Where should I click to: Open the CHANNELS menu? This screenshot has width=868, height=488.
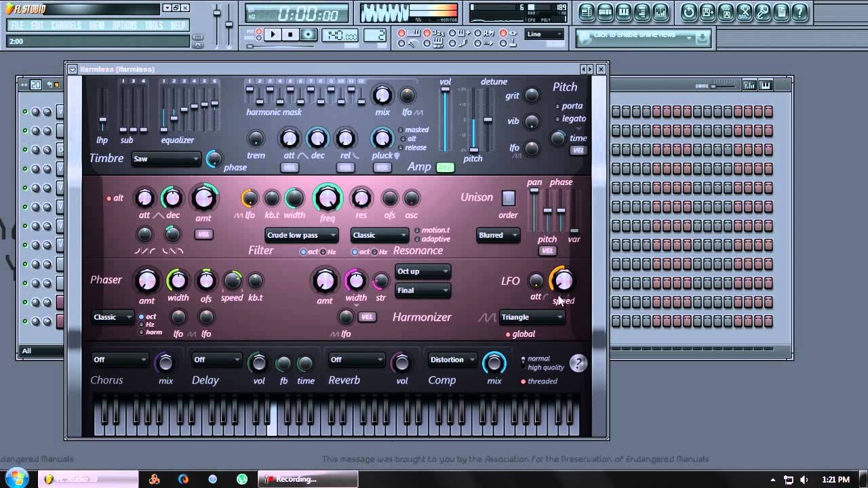tap(66, 26)
